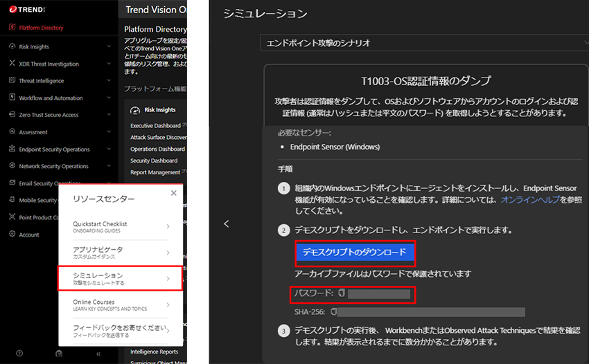Image resolution: width=589 pixels, height=364 pixels.
Task: Click the Risk Insights gauge icon in sidebar
Action: tap(12, 46)
